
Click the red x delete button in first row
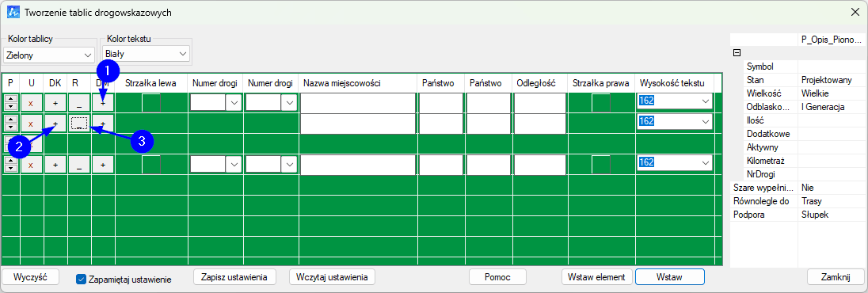pyautogui.click(x=31, y=103)
